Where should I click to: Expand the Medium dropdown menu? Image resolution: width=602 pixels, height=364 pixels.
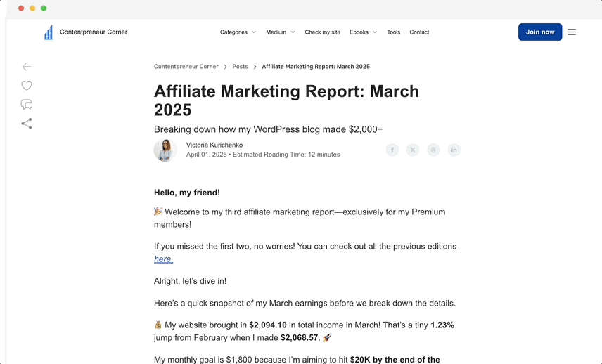[281, 32]
